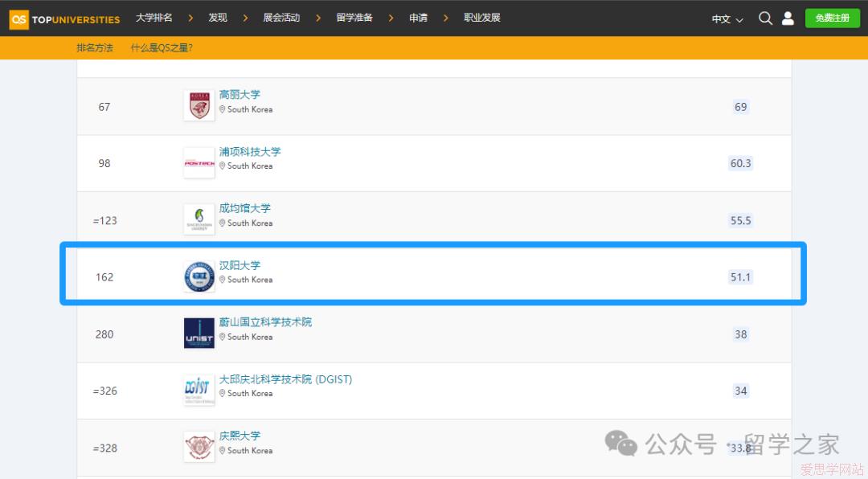
Task: Expand the chevron next to 发现
Action: tap(245, 18)
